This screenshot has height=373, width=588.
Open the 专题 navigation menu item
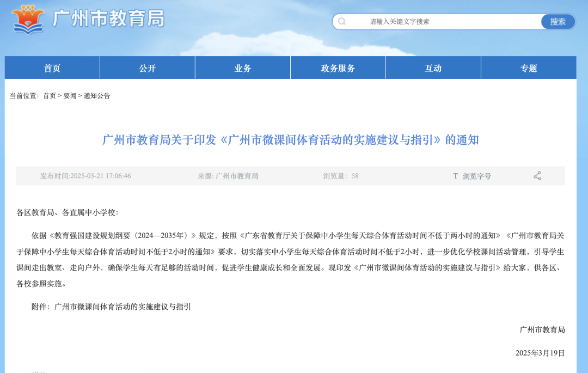click(529, 68)
